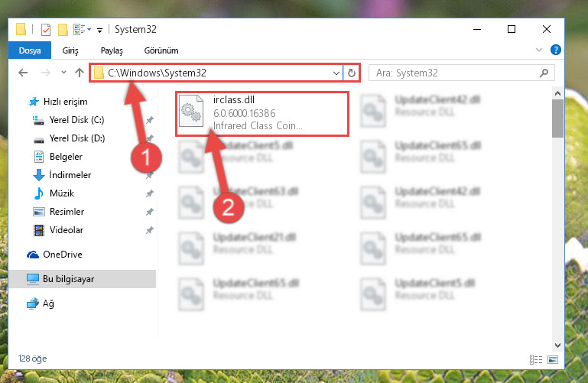
Task: Open the Dosya tab
Action: tap(30, 50)
